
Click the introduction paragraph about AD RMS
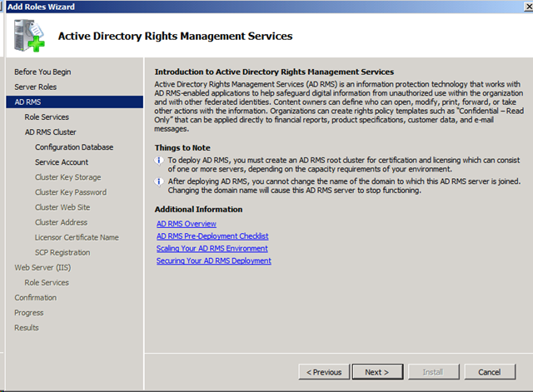tap(339, 107)
